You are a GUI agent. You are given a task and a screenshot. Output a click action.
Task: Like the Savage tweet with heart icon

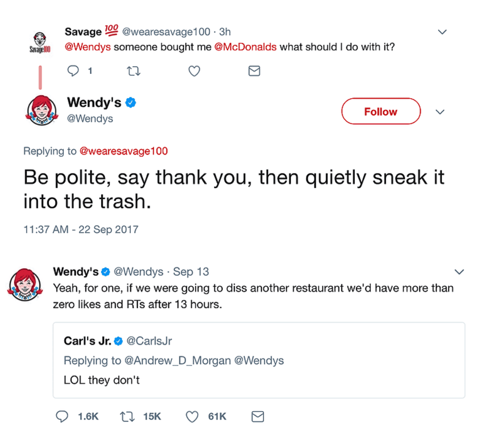pos(194,71)
